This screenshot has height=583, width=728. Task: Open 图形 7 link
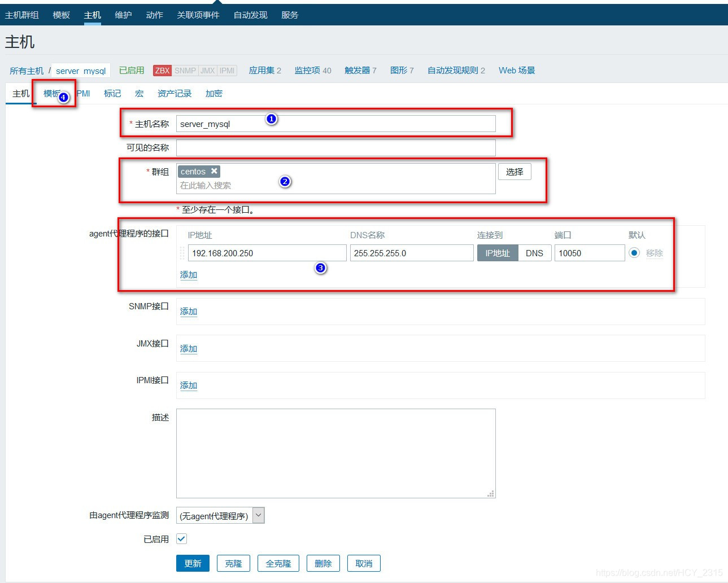tap(402, 70)
